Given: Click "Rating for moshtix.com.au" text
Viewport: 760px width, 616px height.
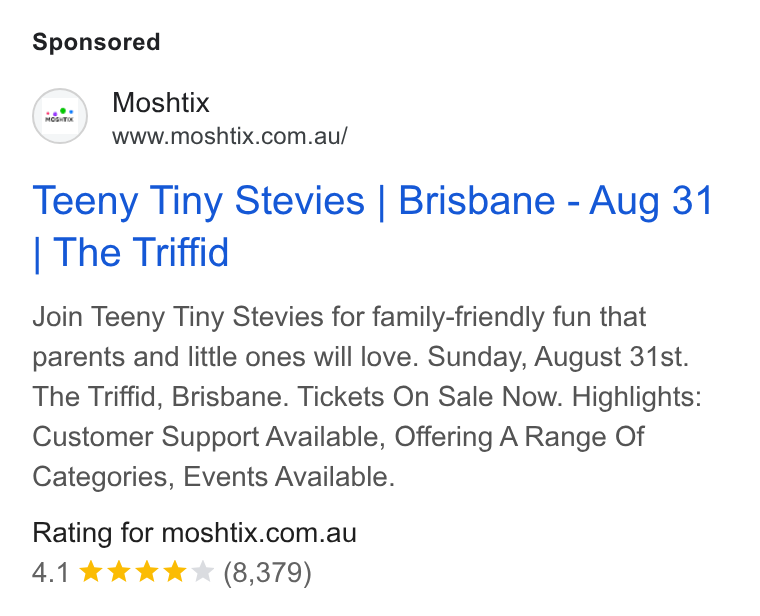Looking at the screenshot, I should pos(194,533).
